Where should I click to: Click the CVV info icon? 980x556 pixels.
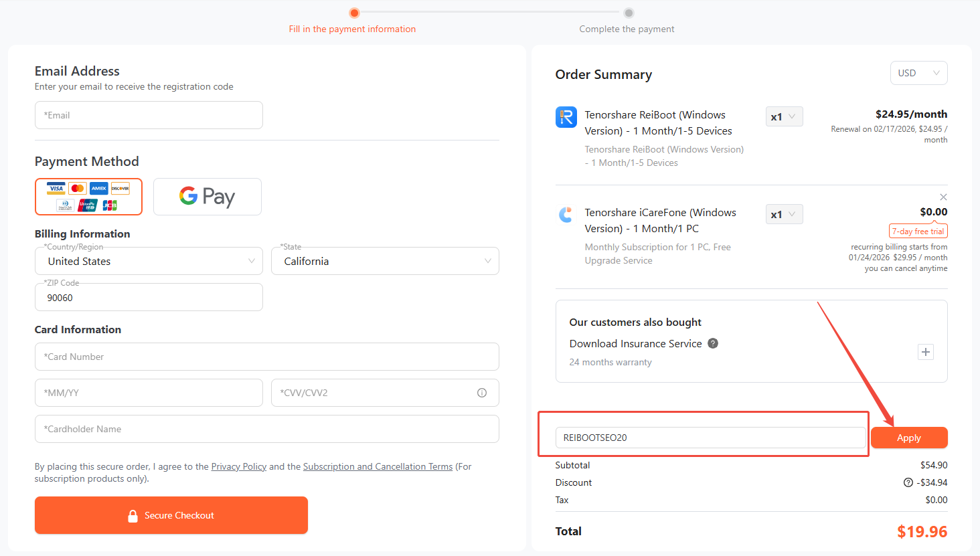tap(482, 393)
